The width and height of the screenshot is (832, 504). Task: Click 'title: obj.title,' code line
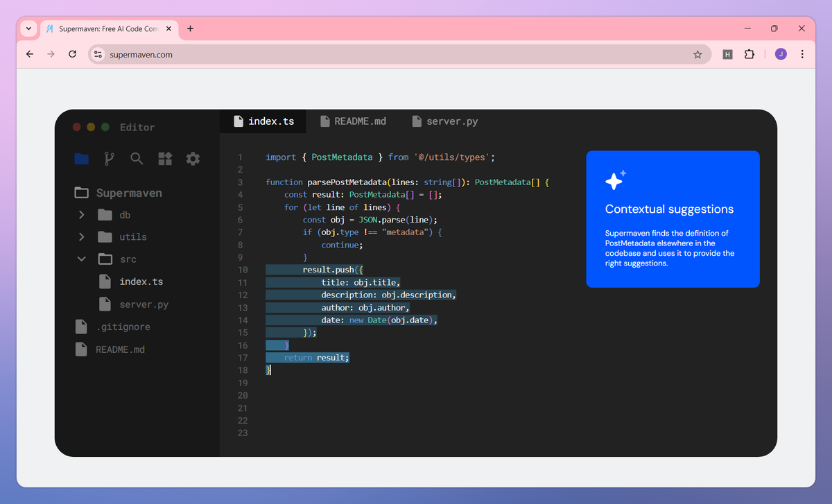tap(361, 282)
